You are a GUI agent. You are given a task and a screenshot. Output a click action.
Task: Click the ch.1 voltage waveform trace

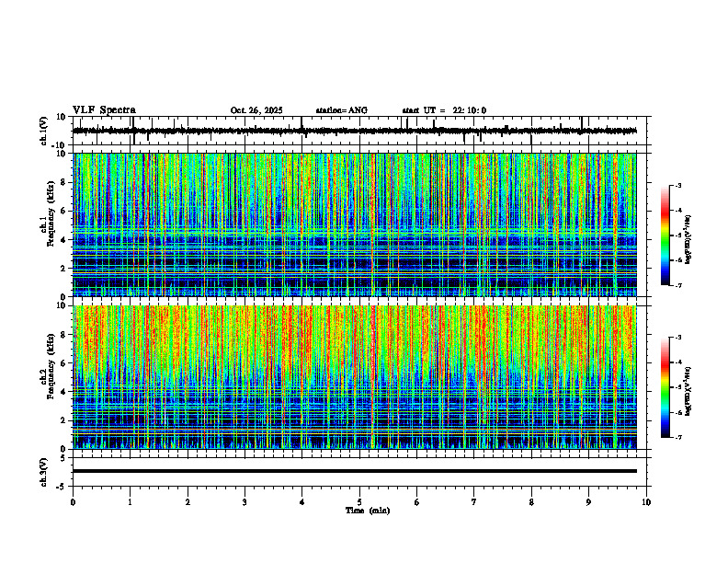pyautogui.click(x=354, y=131)
